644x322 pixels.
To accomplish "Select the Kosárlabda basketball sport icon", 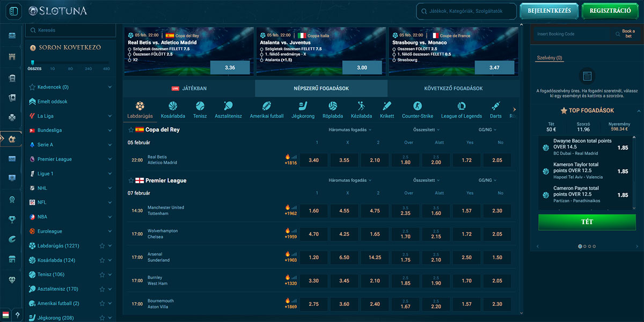I will coord(173,106).
